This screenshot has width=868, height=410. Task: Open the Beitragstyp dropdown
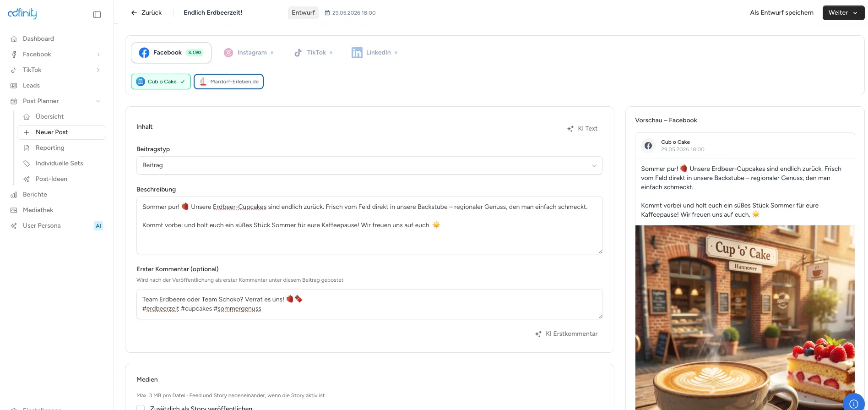[x=369, y=165]
